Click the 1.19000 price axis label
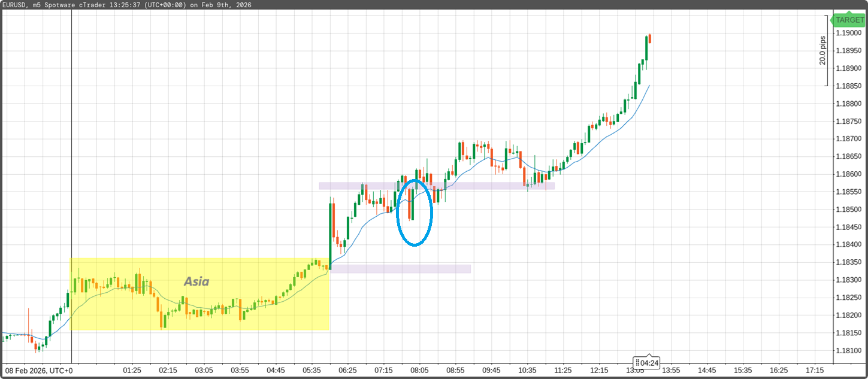 (849, 34)
